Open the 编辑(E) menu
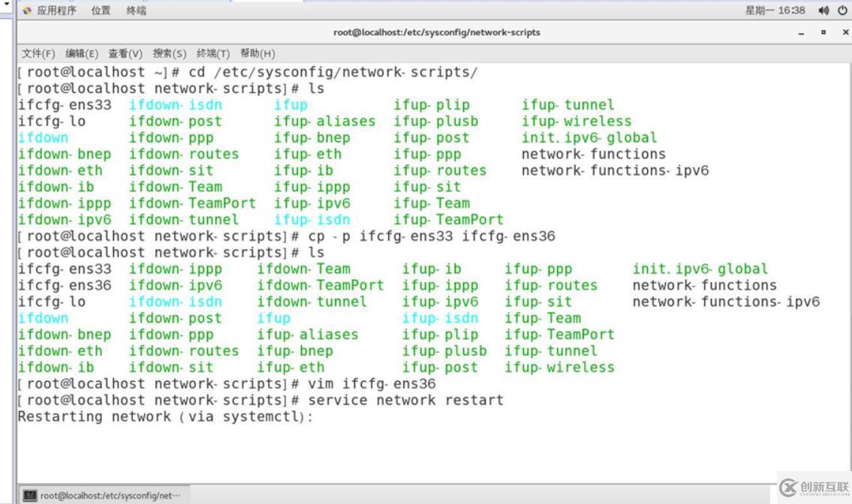 (82, 53)
